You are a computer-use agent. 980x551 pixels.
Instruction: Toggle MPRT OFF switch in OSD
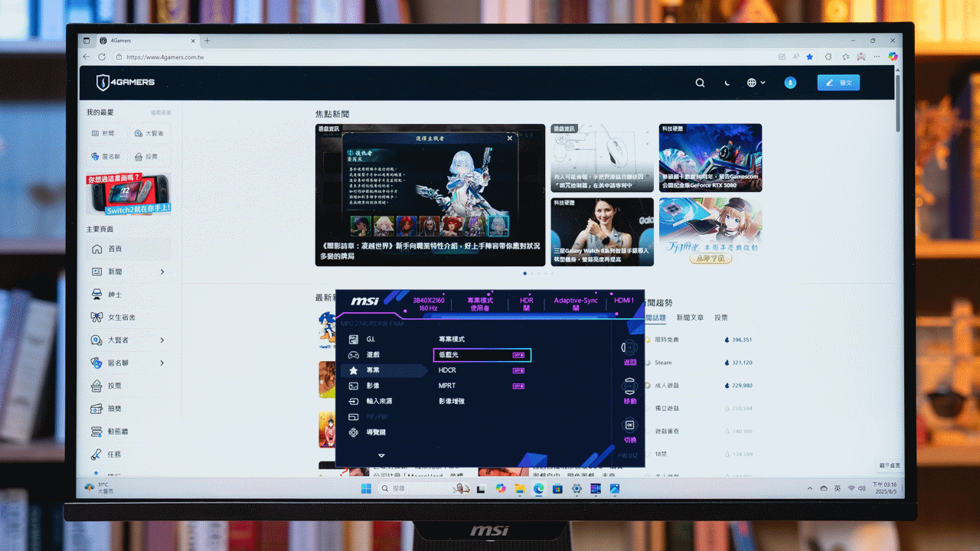518,386
